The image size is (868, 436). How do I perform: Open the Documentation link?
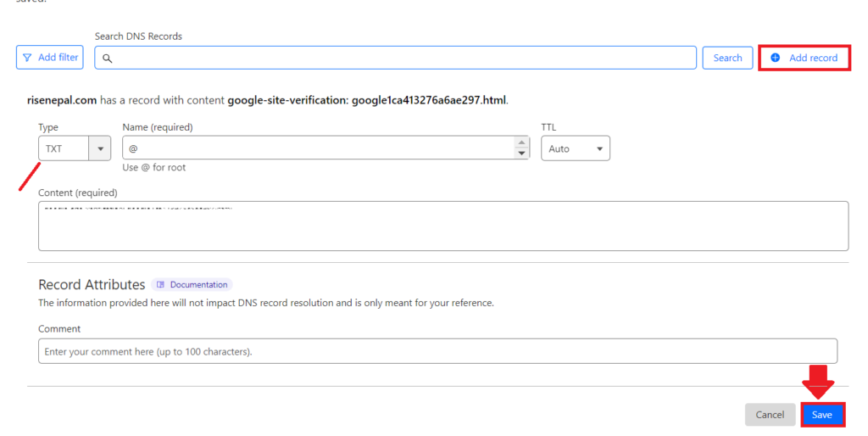tap(192, 285)
